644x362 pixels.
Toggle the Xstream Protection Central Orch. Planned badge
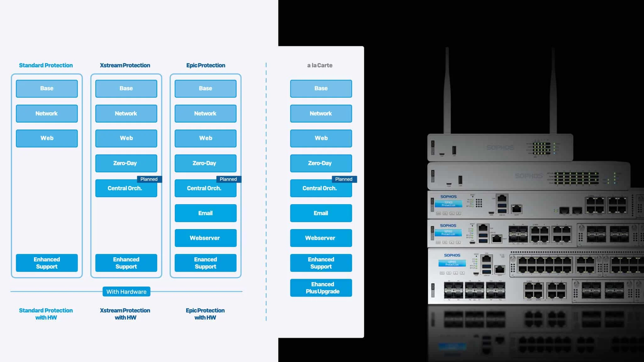coord(149,179)
